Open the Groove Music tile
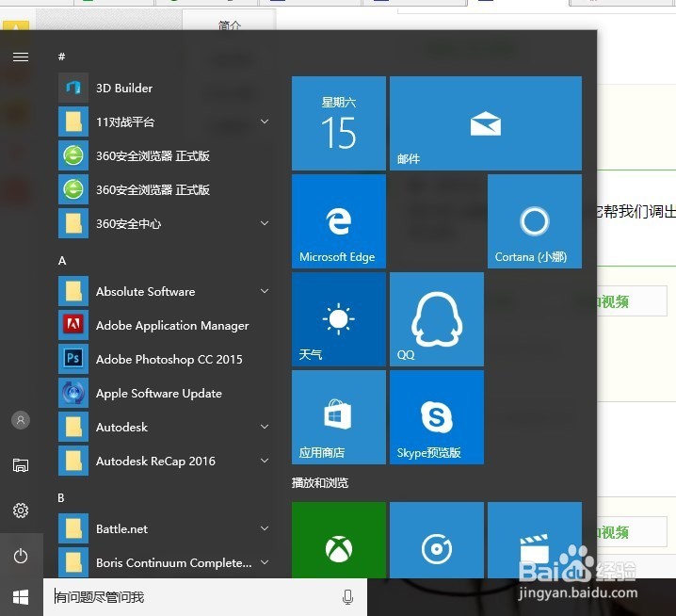The width and height of the screenshot is (676, 616). [x=437, y=540]
